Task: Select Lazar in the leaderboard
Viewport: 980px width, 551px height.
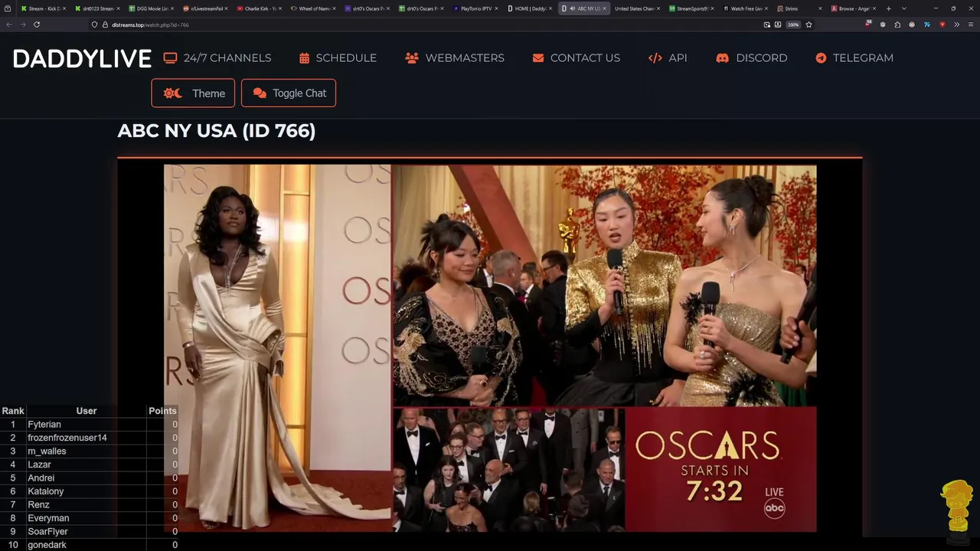Action: coord(39,465)
